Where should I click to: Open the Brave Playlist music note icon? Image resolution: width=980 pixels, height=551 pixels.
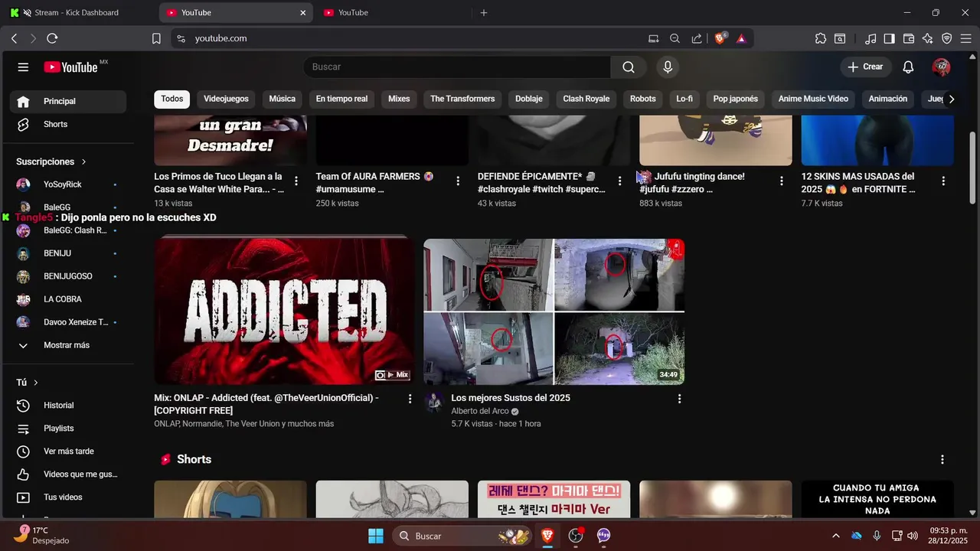871,38
